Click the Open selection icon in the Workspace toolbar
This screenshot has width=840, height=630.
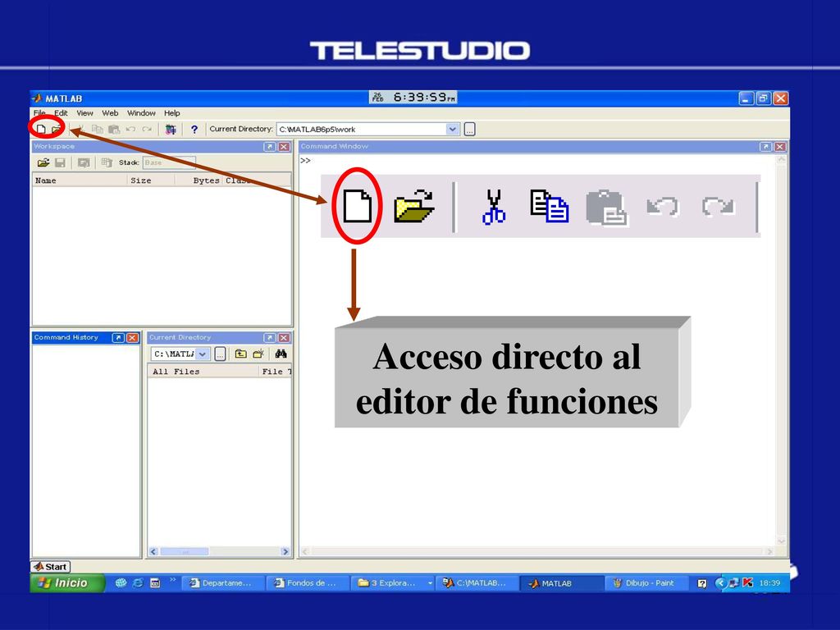click(x=84, y=162)
